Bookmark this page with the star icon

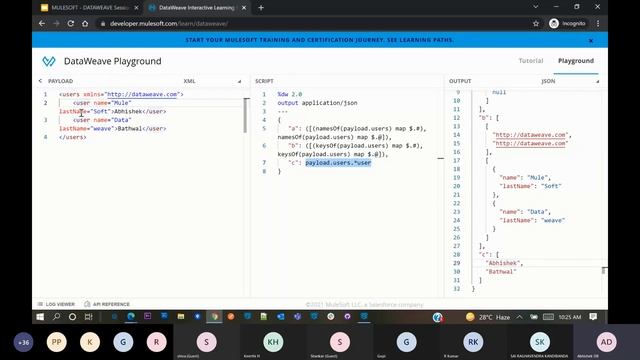[x=536, y=24]
